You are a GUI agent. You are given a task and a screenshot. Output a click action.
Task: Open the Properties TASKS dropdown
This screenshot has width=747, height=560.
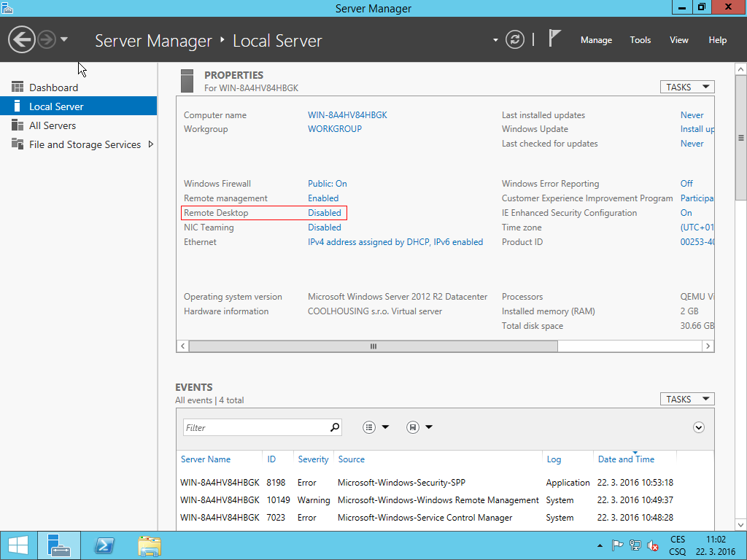pos(687,87)
